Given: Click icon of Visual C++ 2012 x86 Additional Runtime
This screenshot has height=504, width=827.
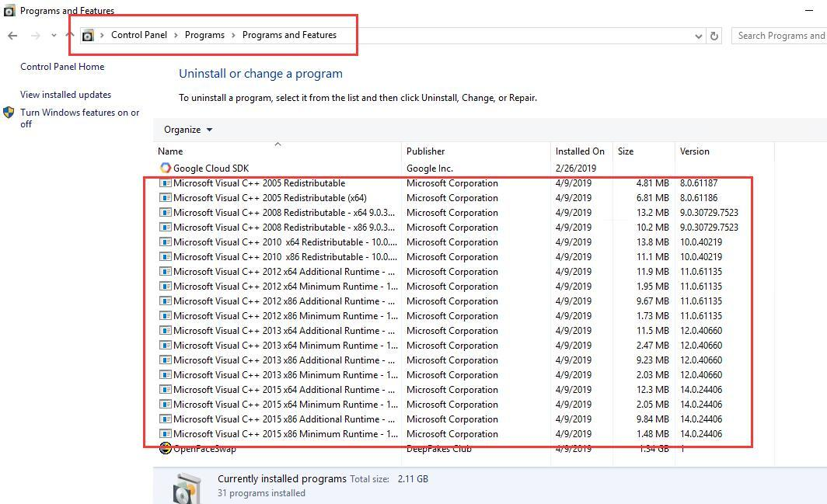Looking at the screenshot, I should pyautogui.click(x=165, y=301).
